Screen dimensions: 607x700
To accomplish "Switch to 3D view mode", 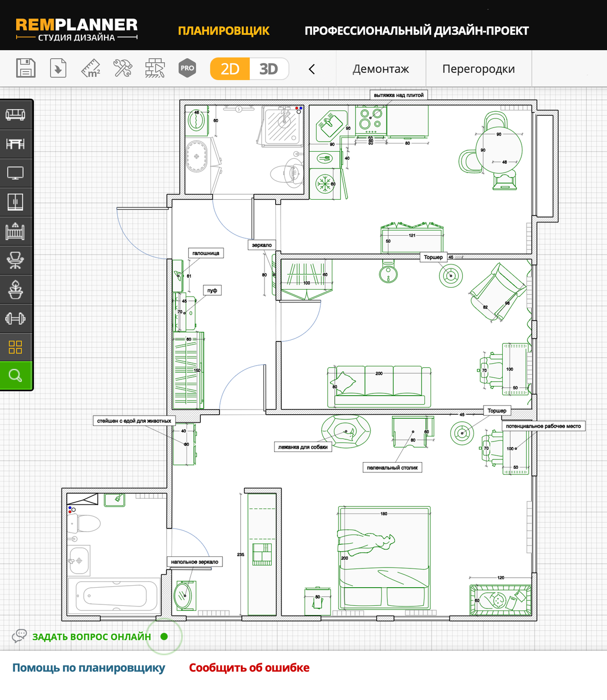I will [x=269, y=69].
